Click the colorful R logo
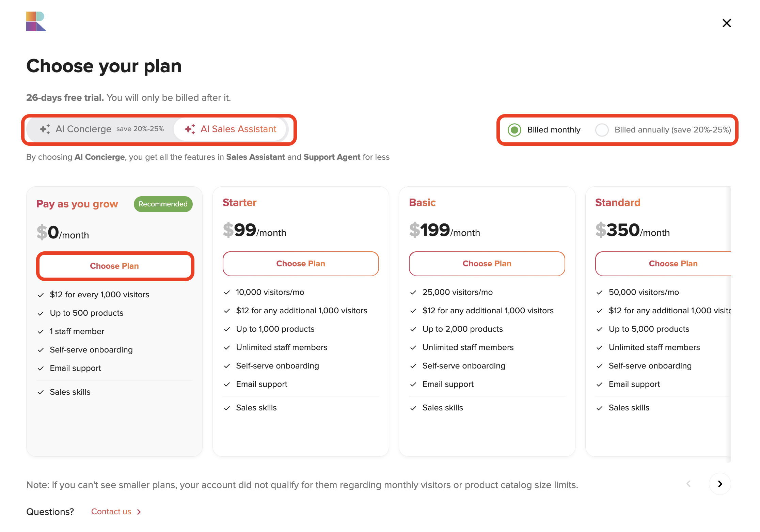 pos(36,21)
